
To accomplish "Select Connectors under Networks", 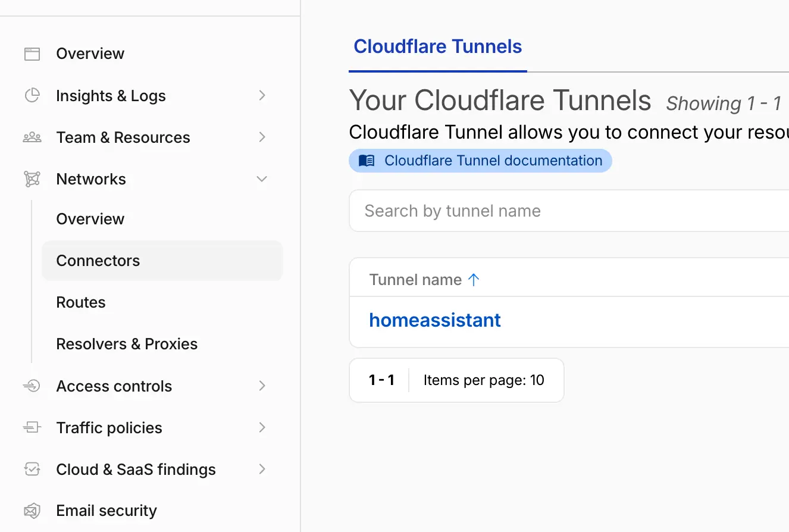I will coord(162,261).
